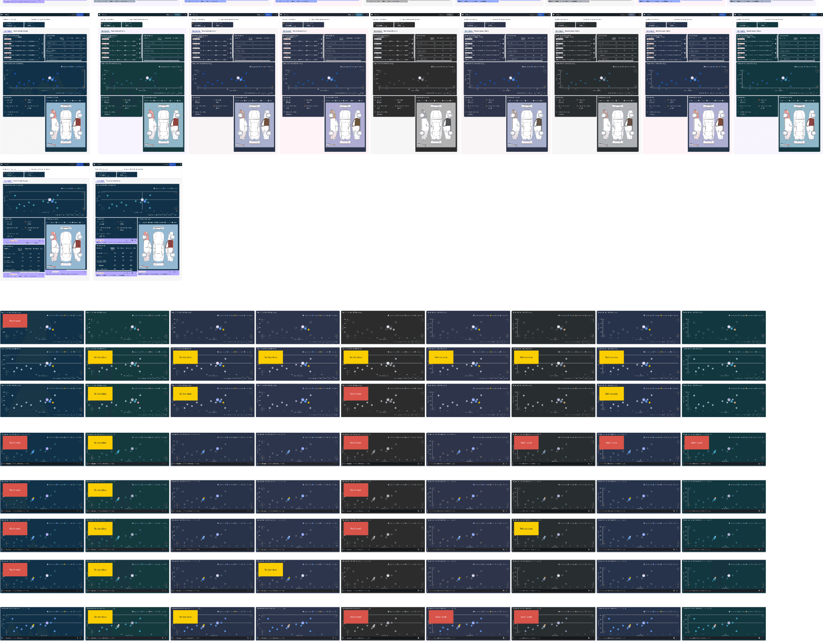Click the red "Won't work" sticky note in the first chart
Image resolution: width=823 pixels, height=644 pixels.
pos(15,321)
